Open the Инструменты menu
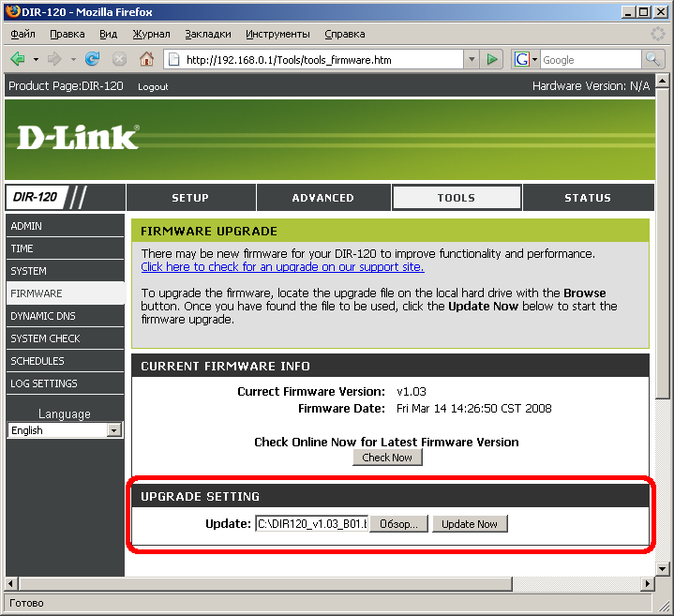The width and height of the screenshot is (674, 616). click(x=277, y=34)
